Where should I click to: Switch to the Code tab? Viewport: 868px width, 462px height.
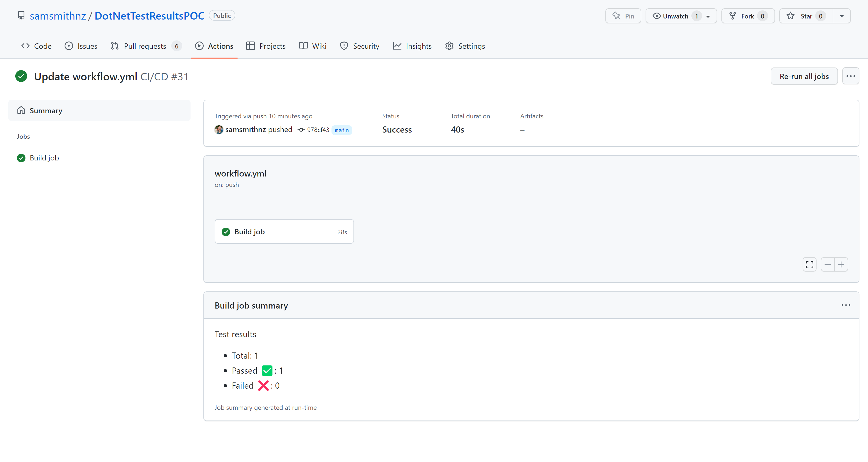(36, 46)
